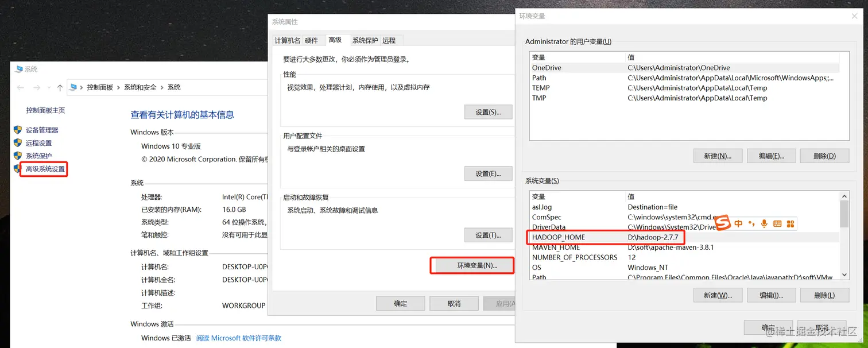Click the Sogou microphone voice input icon

click(x=764, y=224)
